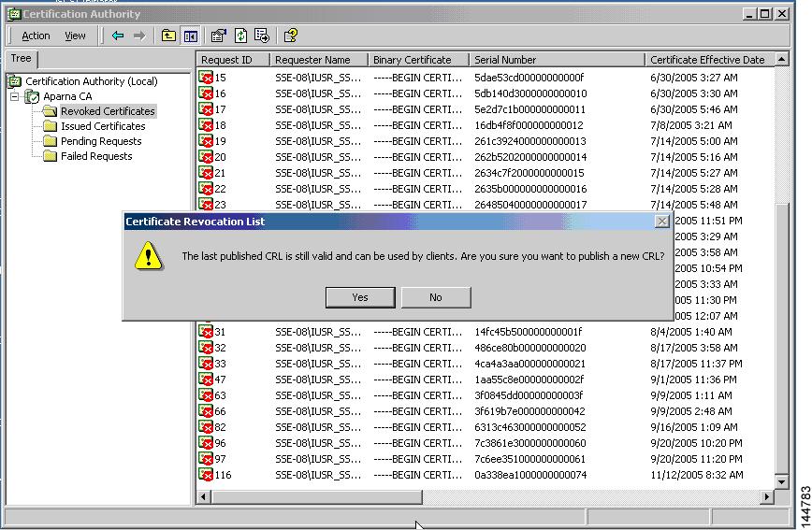Open the View menu
This screenshot has height=530, width=812.
pos(75,36)
